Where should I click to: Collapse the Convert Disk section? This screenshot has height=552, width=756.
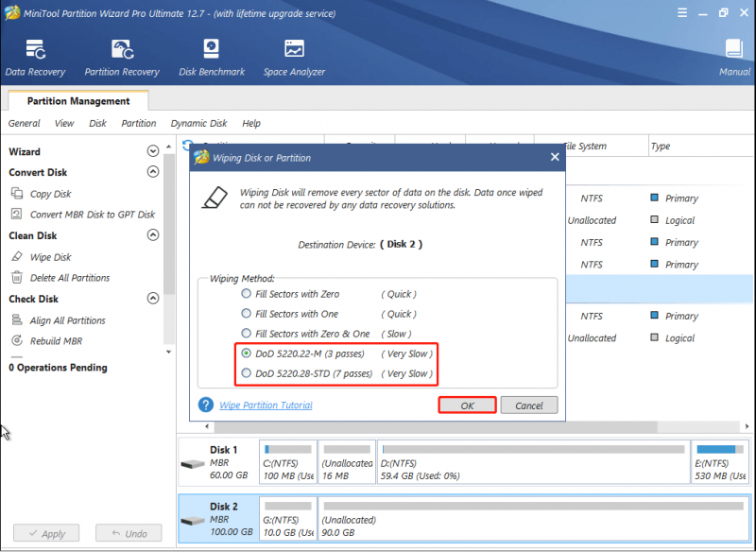pos(153,172)
